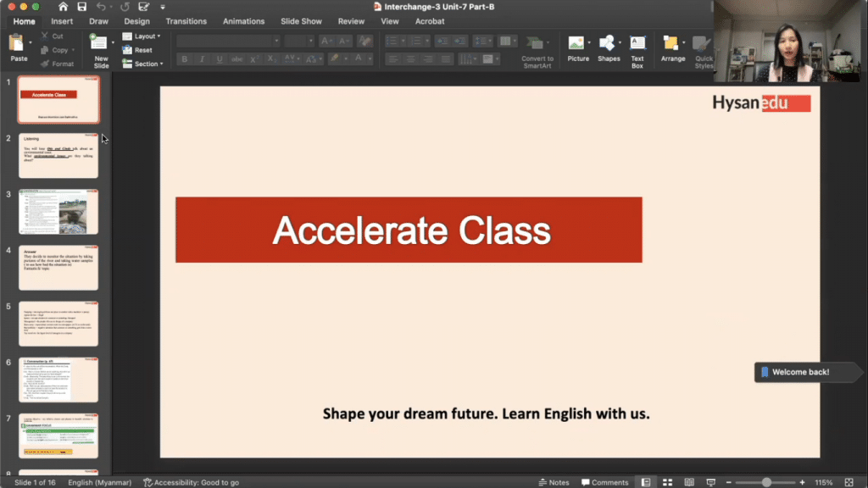Apply superscript formatting
This screenshot has height=488, width=868.
(253, 58)
